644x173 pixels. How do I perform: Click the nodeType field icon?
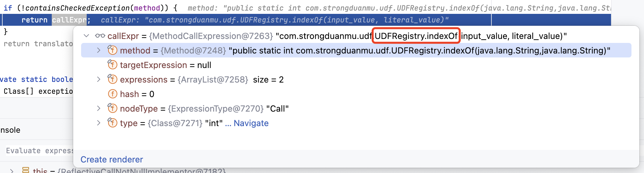[x=112, y=108]
